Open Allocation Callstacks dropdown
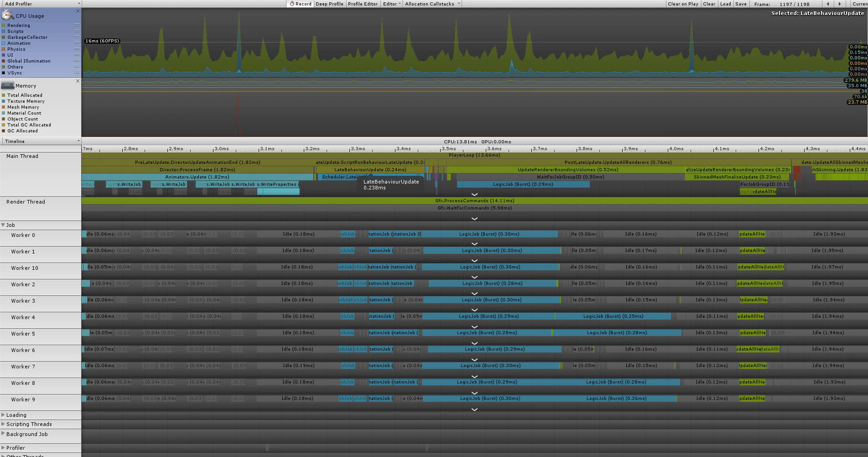868x457 pixels. (432, 4)
